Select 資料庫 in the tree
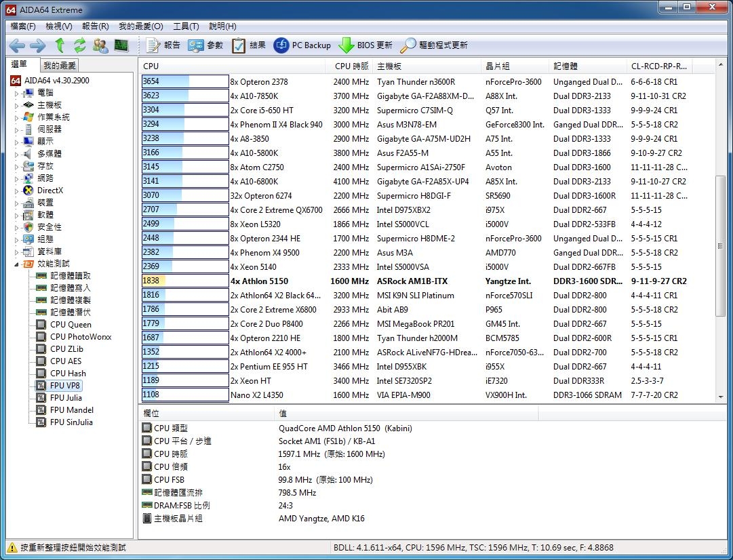Image resolution: width=733 pixels, height=560 pixels. (x=49, y=252)
